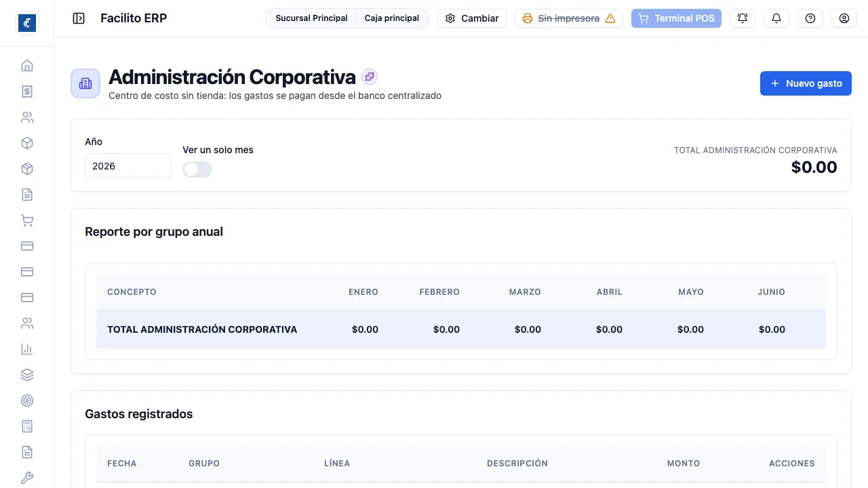Image resolution: width=868 pixels, height=488 pixels.
Task: Click the Facilito ERP logo icon
Action: click(x=27, y=23)
